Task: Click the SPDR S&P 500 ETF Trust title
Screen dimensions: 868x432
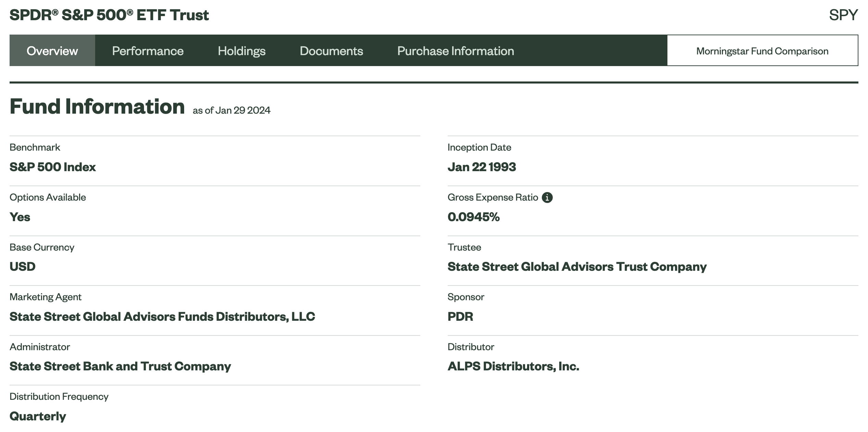Action: pyautogui.click(x=109, y=15)
